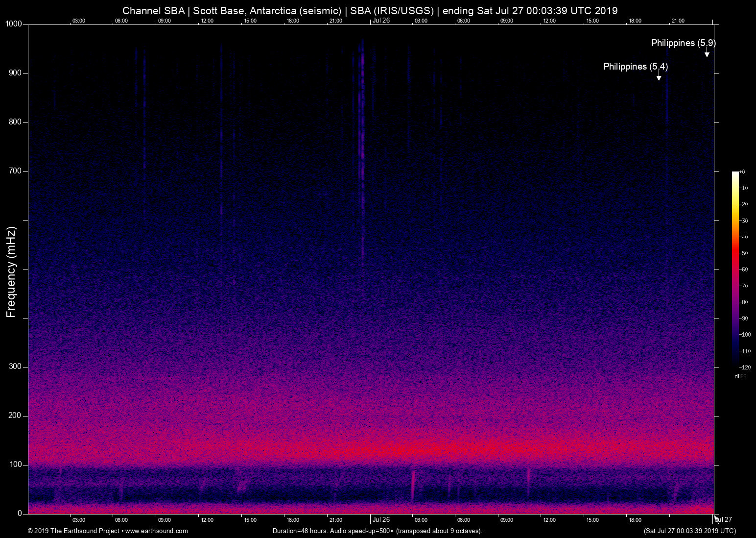
Task: Click the 700 frequency tick label
Action: (16, 171)
